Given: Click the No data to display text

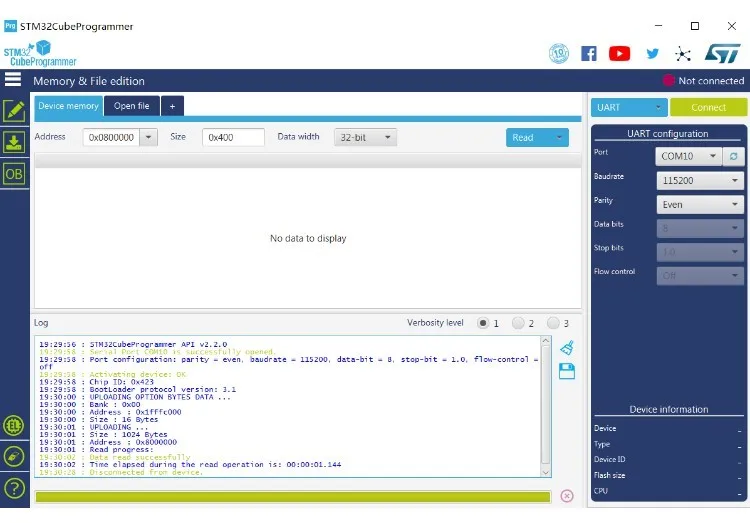Looking at the screenshot, I should tap(308, 238).
